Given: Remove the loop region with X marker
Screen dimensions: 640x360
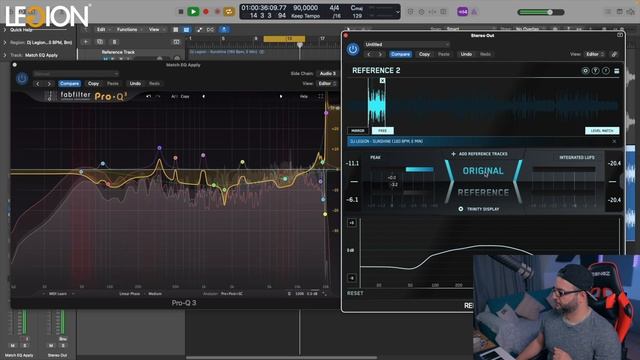Looking at the screenshot, I should [382, 80].
